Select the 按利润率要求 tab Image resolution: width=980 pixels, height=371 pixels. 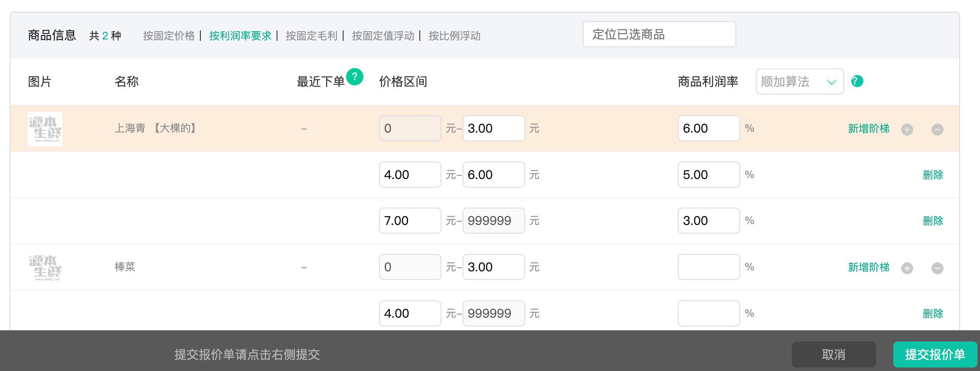pos(240,36)
